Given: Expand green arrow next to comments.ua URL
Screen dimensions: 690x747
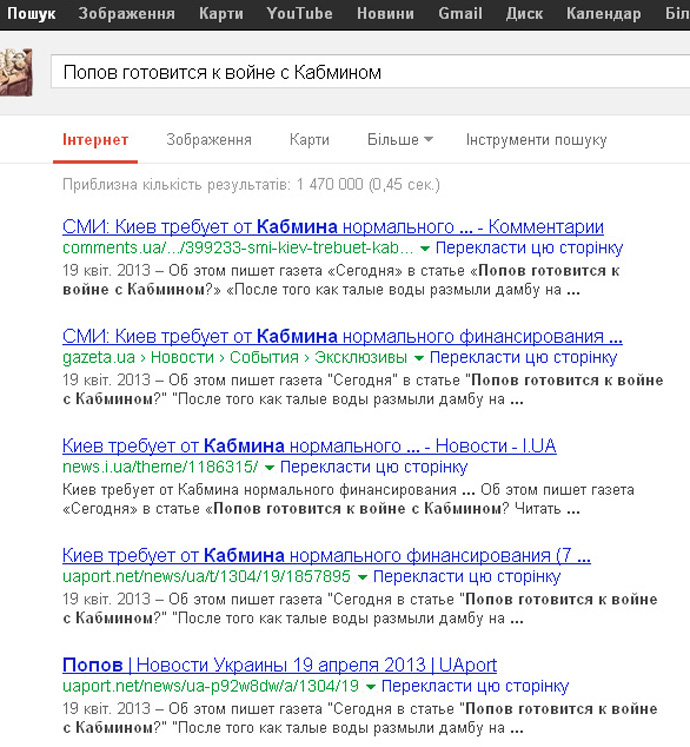Looking at the screenshot, I should (425, 249).
